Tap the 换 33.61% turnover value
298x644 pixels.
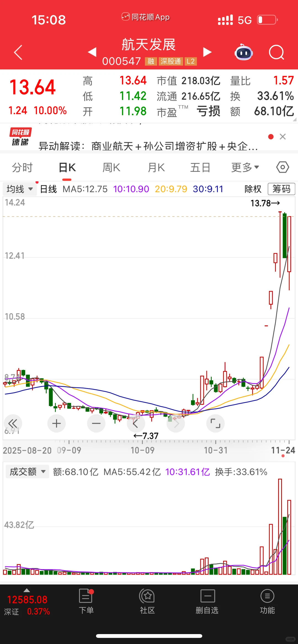[275, 96]
